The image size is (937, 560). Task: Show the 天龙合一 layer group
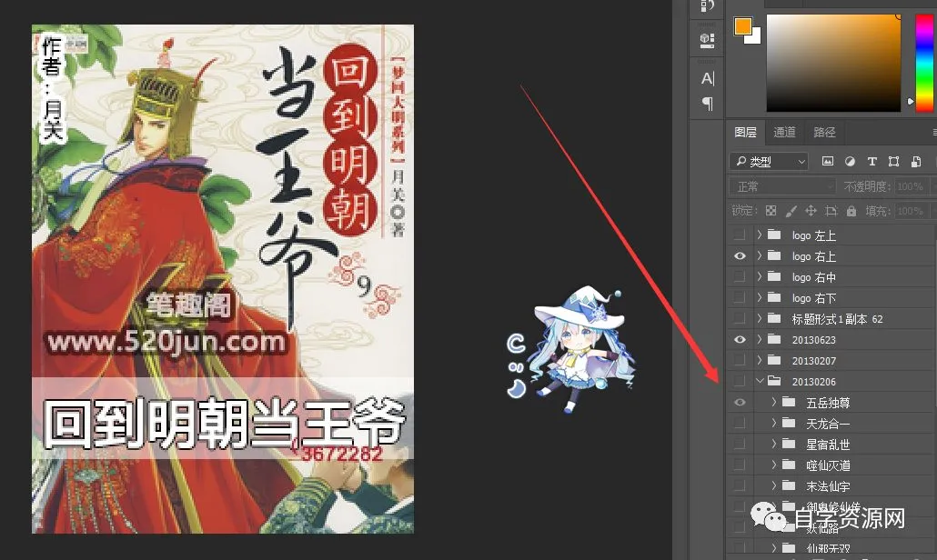pos(740,423)
